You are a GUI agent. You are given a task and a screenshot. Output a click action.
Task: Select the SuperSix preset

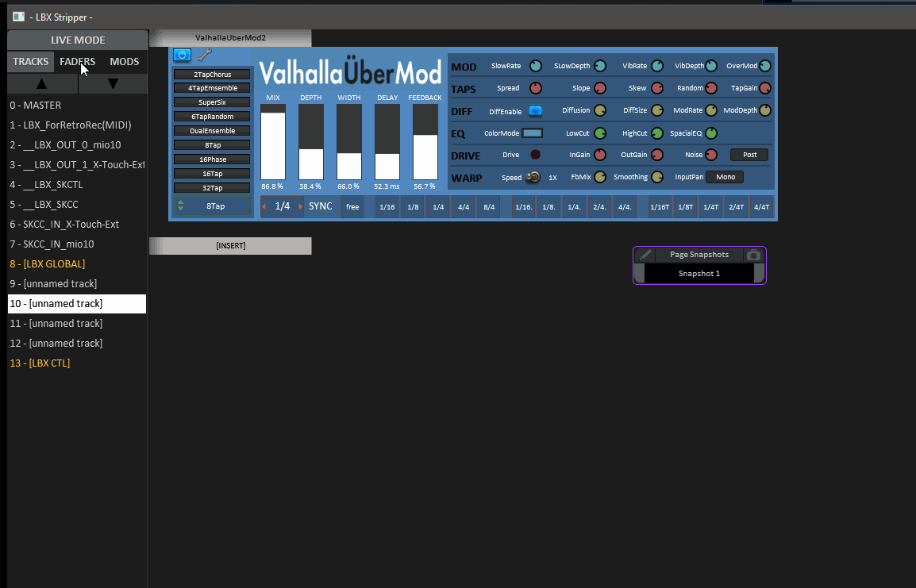click(x=212, y=102)
